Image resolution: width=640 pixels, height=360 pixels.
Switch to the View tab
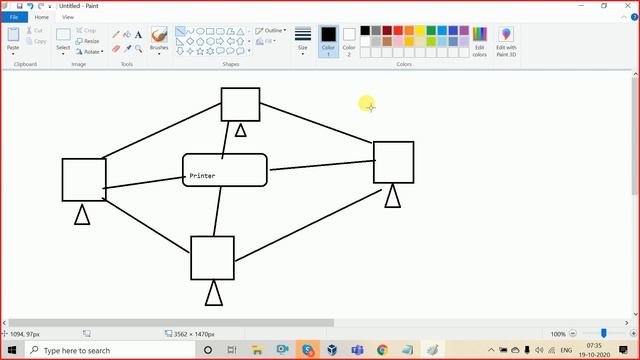[68, 17]
